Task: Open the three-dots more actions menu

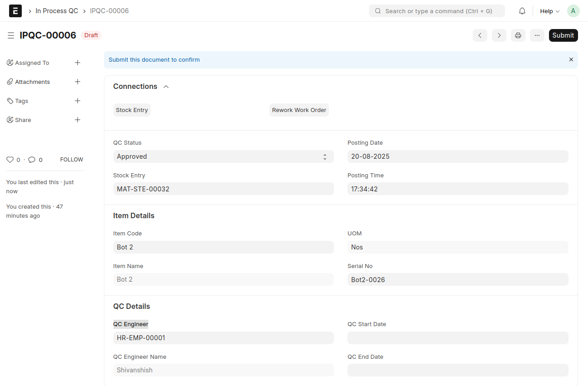Action: click(x=537, y=35)
